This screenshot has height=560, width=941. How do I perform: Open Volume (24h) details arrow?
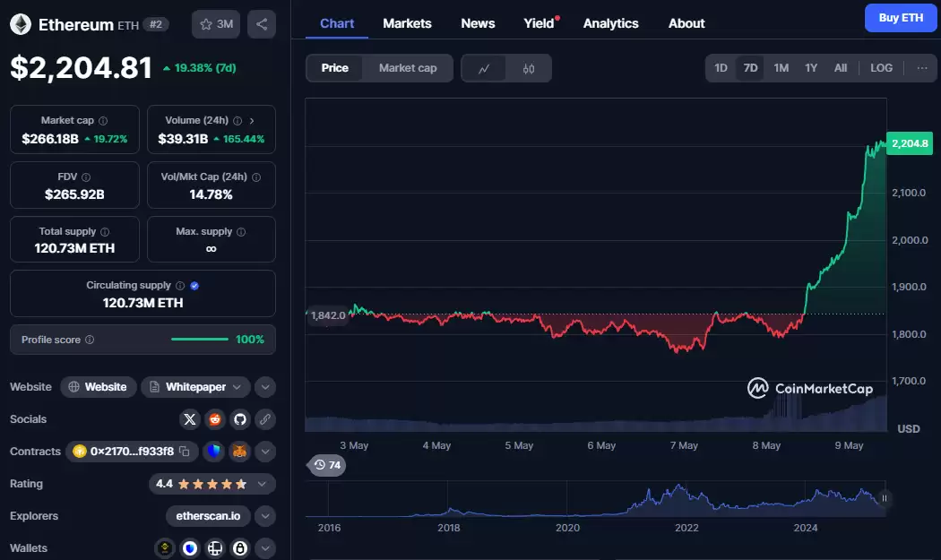point(252,121)
